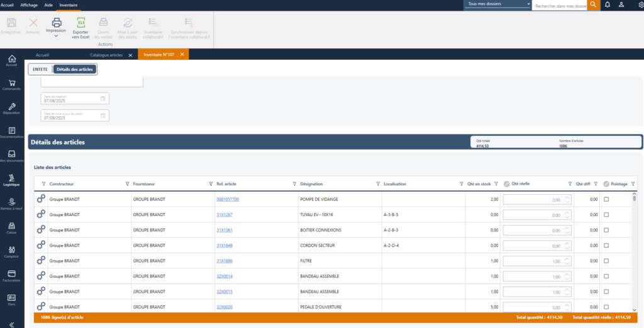Tick Pointage checkbox for CORDON SECTEUR row
Screen dimensions: 644x328
[606, 245]
